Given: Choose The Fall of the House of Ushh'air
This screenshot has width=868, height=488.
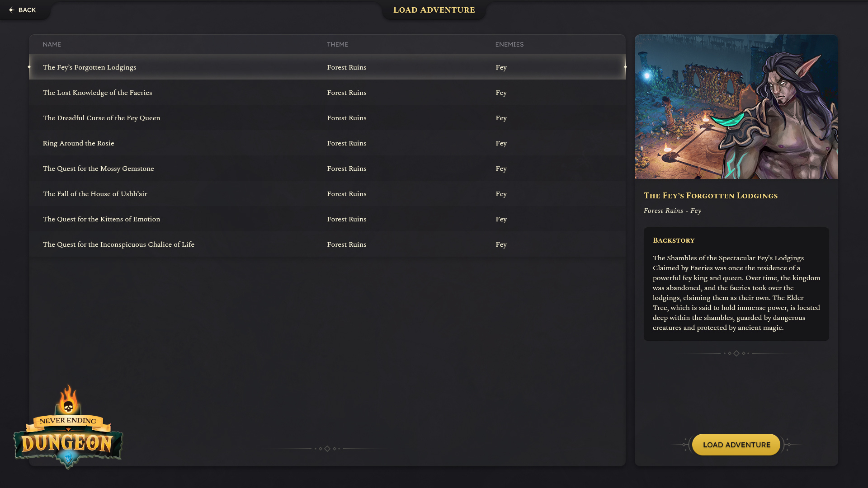Looking at the screenshot, I should (x=327, y=194).
